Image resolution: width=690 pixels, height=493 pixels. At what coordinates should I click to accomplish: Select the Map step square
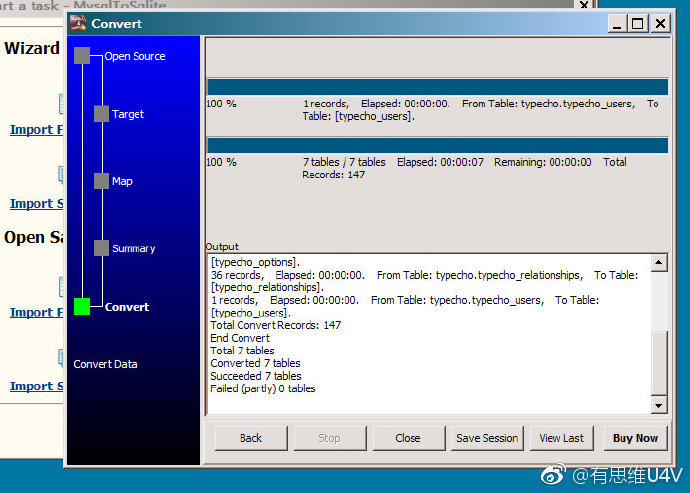point(102,181)
